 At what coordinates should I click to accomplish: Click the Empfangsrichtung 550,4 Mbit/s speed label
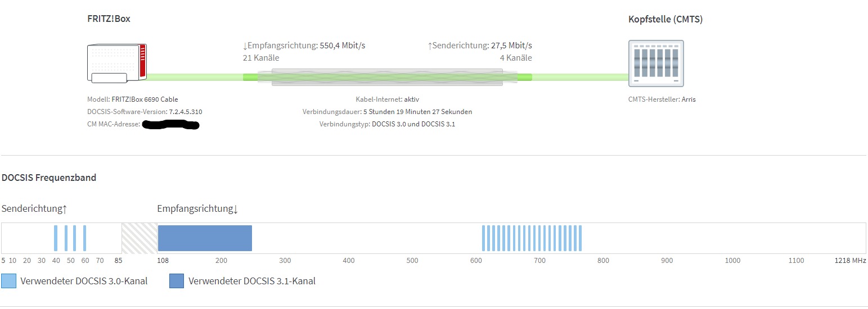click(x=304, y=46)
